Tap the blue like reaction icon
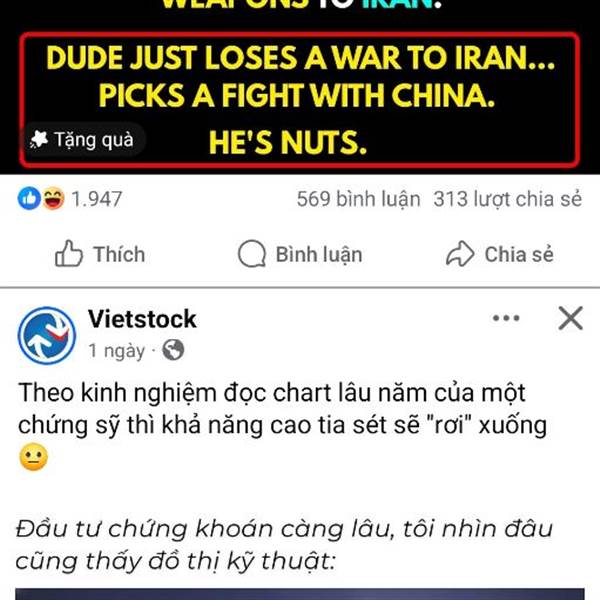The height and width of the screenshot is (600, 600). pyautogui.click(x=29, y=199)
